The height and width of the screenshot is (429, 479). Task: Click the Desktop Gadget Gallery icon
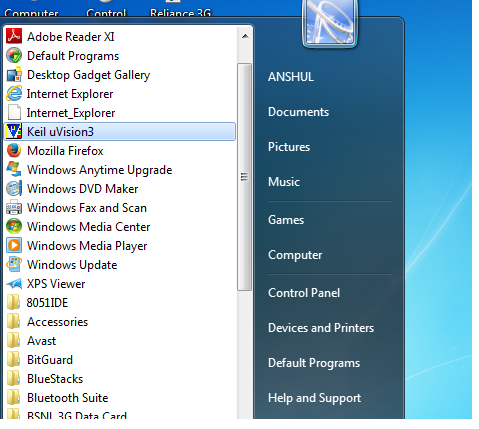click(14, 74)
